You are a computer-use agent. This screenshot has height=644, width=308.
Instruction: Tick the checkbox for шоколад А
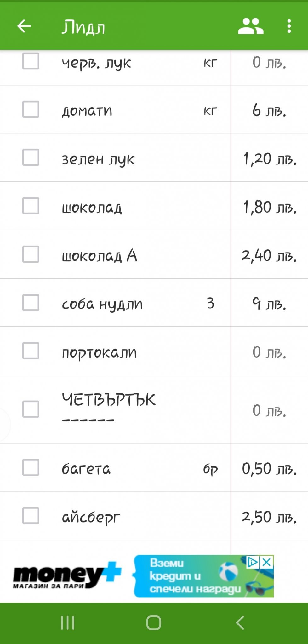[31, 254]
